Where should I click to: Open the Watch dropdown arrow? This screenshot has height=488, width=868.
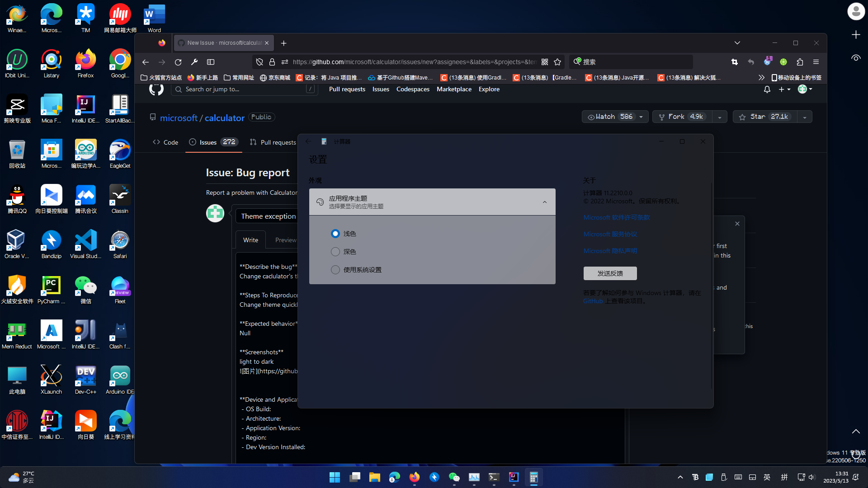(641, 117)
